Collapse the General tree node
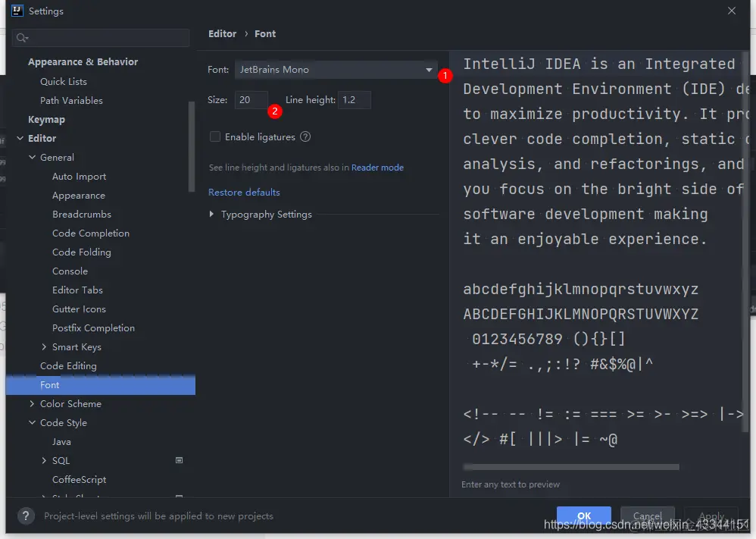This screenshot has width=756, height=539. coord(33,157)
